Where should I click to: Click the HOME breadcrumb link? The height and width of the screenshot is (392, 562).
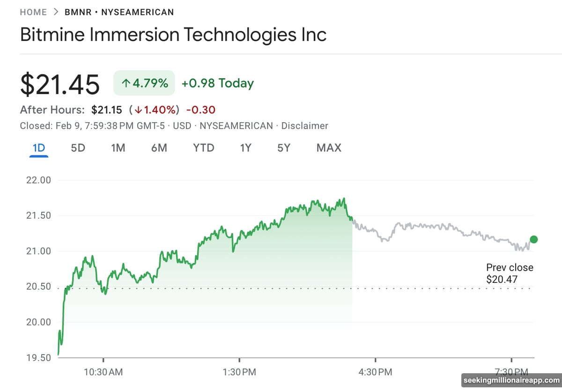[x=33, y=12]
